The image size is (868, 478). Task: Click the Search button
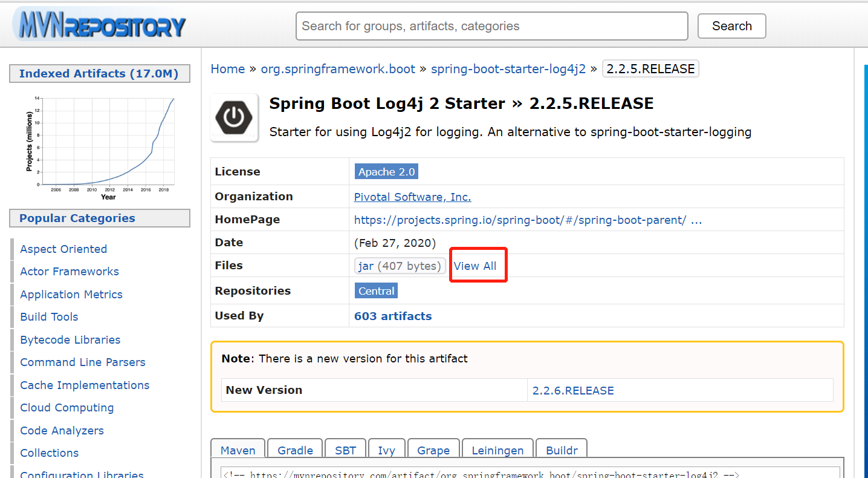[x=732, y=26]
